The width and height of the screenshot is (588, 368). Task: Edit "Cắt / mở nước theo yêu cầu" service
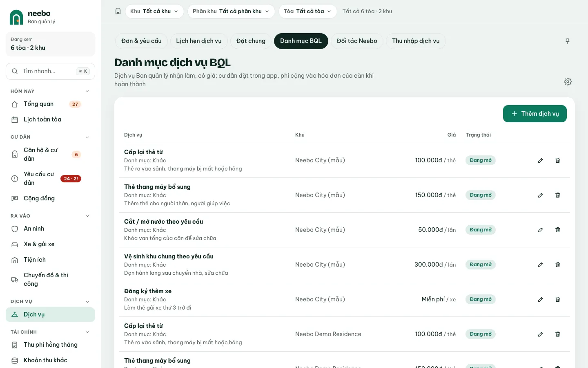(x=540, y=230)
